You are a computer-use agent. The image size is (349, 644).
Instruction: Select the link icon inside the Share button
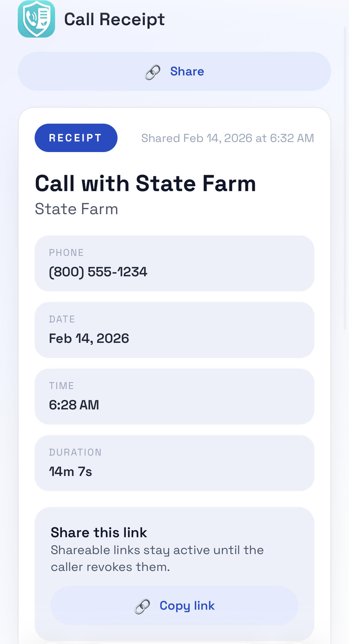pyautogui.click(x=152, y=72)
